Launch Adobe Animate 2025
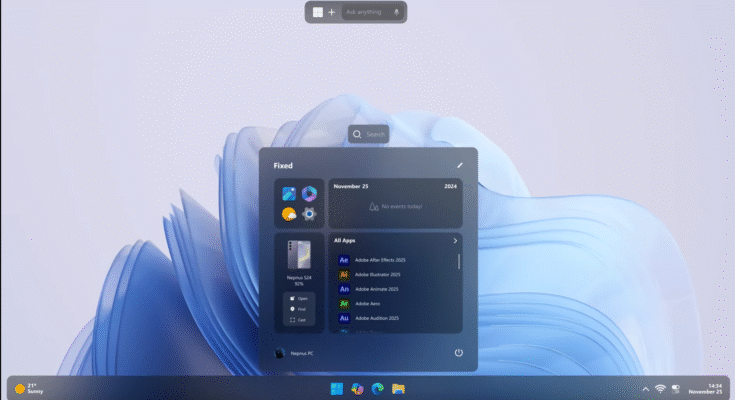 pyautogui.click(x=368, y=289)
